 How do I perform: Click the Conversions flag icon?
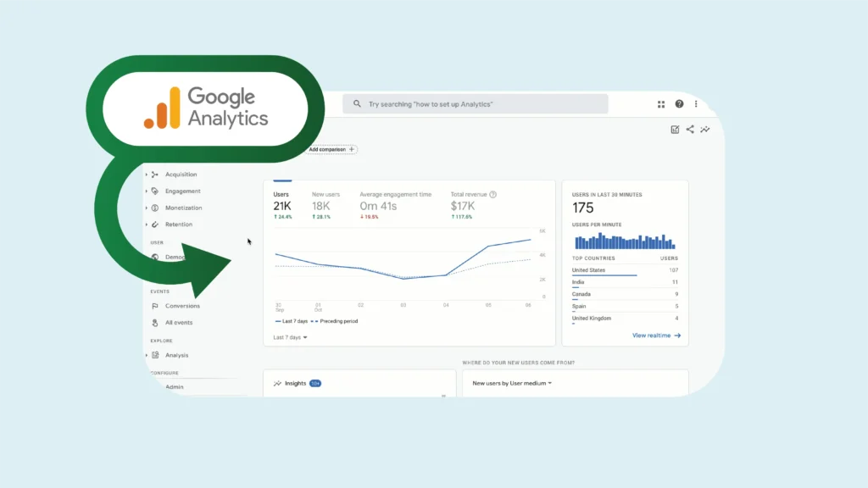pyautogui.click(x=154, y=306)
